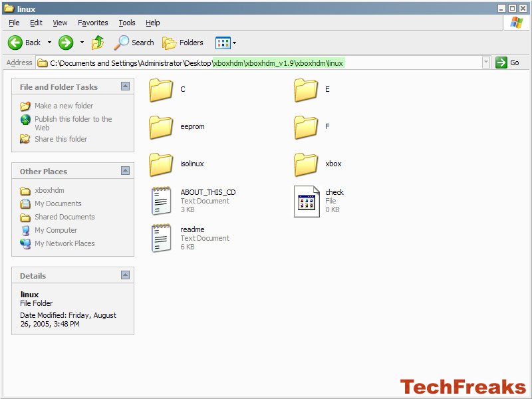Image resolution: width=532 pixels, height=399 pixels.
Task: Click the eeprom folder name
Action: point(192,126)
